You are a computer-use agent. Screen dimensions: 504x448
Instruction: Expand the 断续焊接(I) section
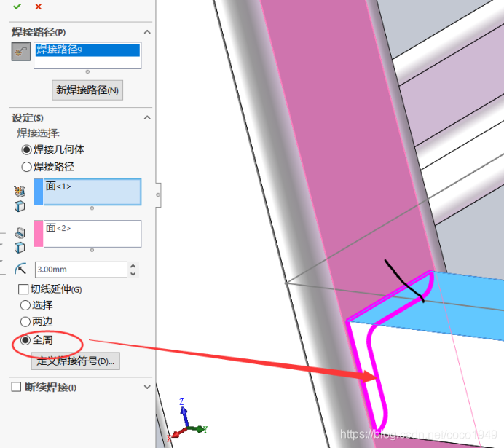coord(147,387)
